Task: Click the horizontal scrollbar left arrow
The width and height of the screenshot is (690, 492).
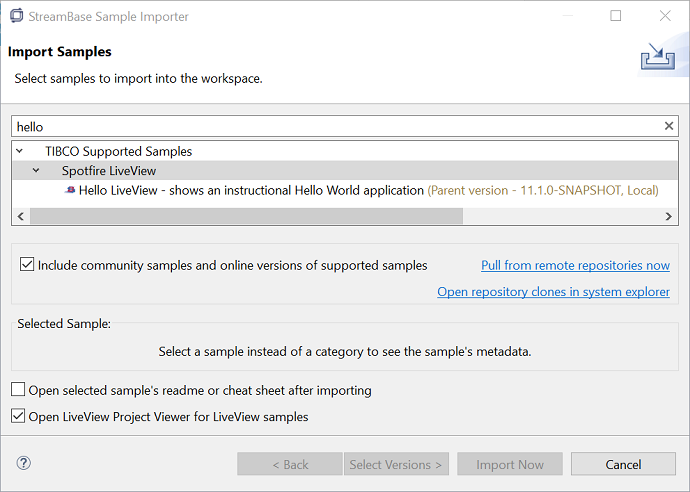Action: click(x=21, y=216)
